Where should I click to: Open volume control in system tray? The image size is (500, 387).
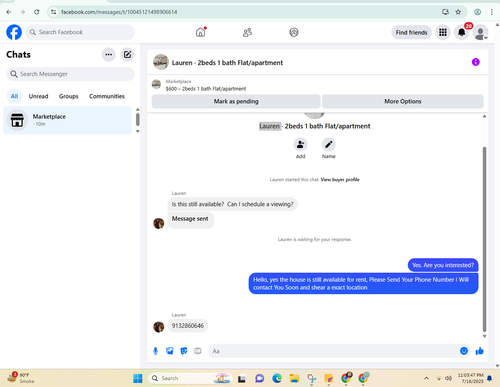click(x=448, y=378)
